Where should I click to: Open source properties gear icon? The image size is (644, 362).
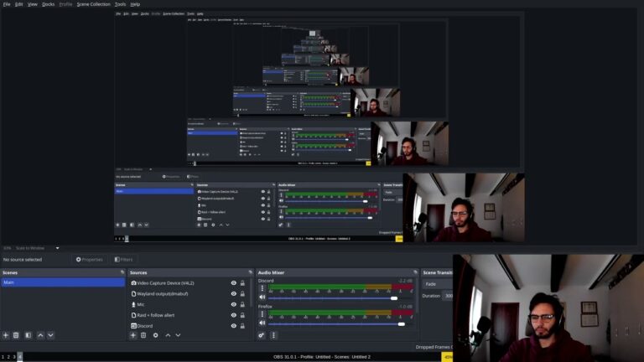[155, 335]
